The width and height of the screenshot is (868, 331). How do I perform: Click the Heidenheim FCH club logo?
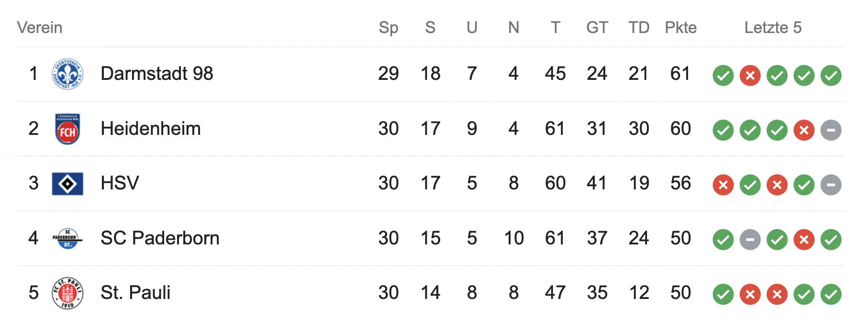[67, 129]
